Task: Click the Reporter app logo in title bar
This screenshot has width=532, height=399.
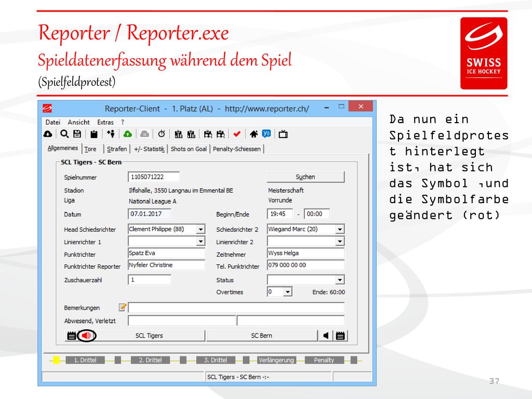Action: tap(47, 109)
